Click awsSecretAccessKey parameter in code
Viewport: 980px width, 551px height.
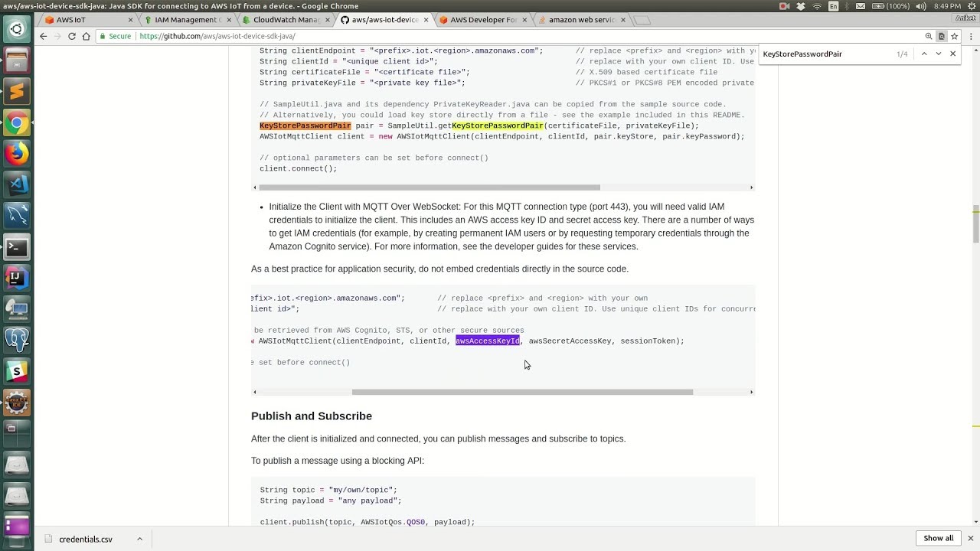(570, 341)
